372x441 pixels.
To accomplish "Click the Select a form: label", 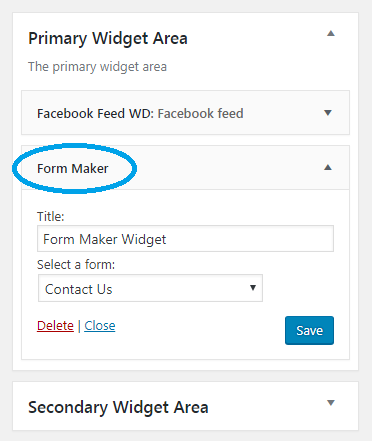I will (x=76, y=265).
